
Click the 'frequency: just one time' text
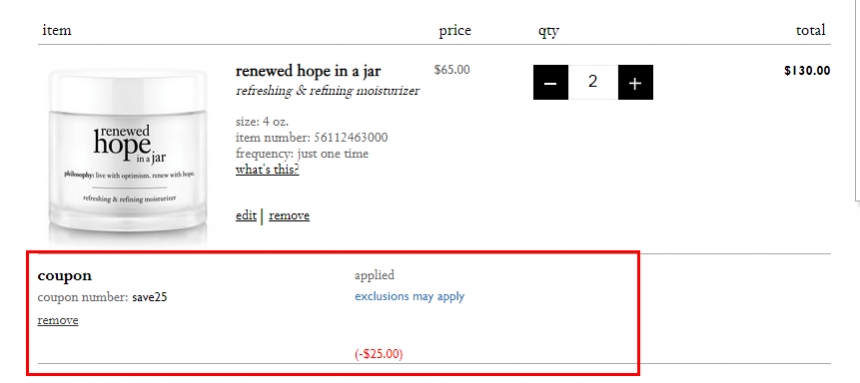302,153
